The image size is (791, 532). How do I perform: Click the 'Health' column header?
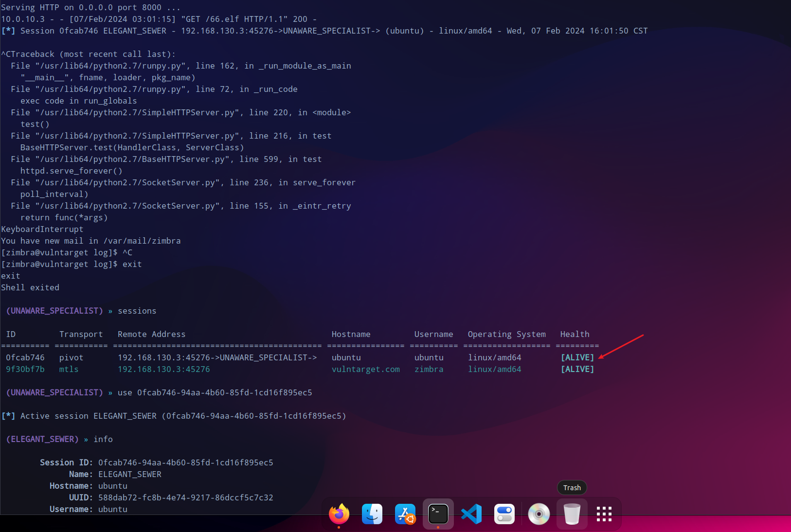(x=575, y=334)
